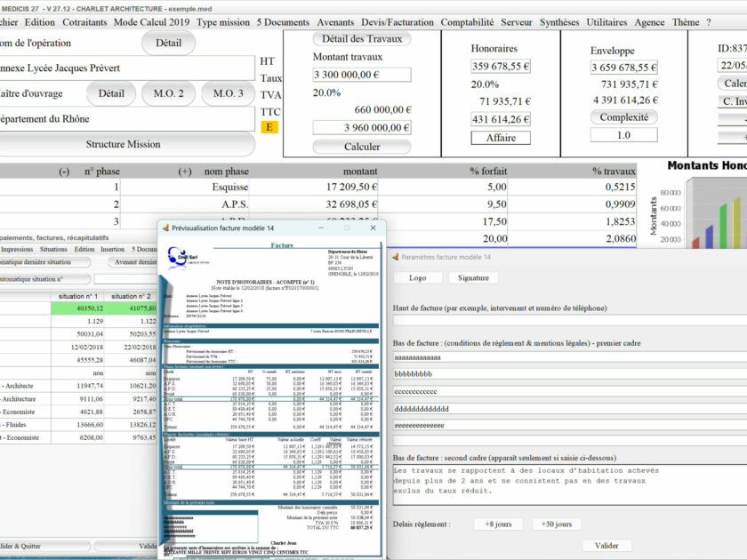Open Impressions menu in payments window

(17, 249)
